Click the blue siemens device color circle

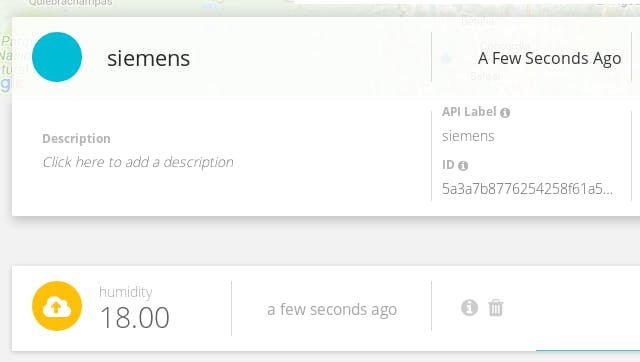coord(57,57)
